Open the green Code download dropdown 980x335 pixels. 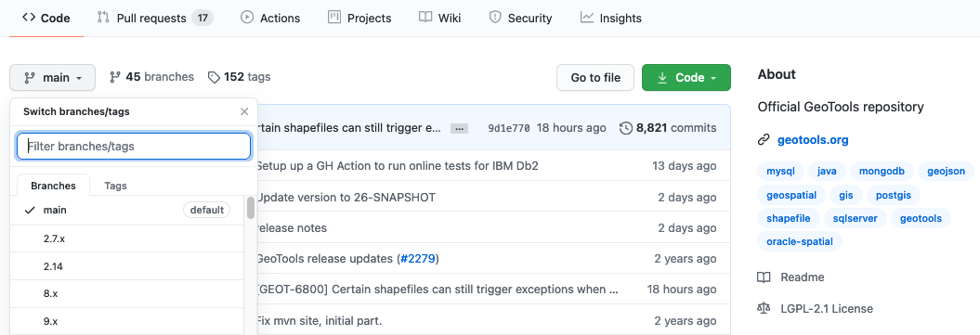[686, 78]
